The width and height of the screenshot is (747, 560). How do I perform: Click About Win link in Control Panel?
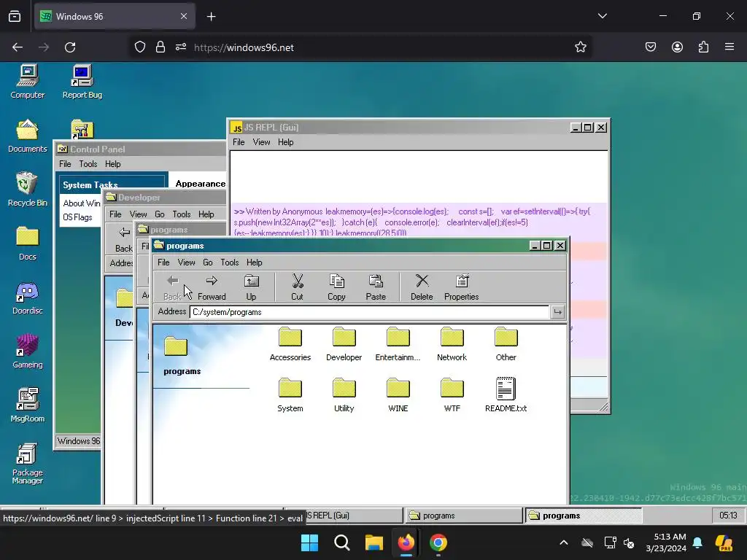(82, 203)
